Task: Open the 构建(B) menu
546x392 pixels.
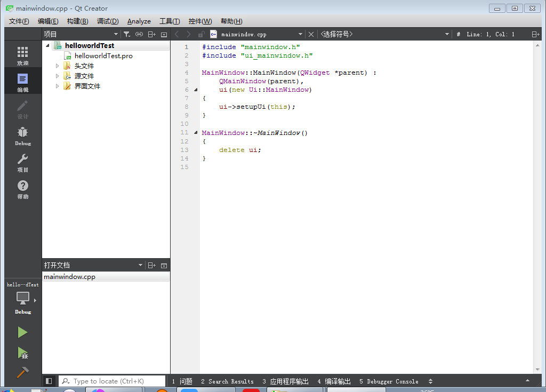Action: click(77, 21)
